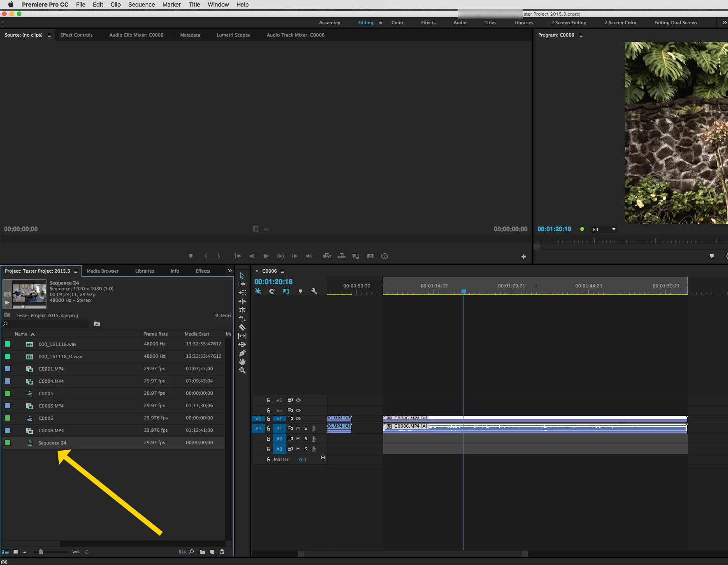Open the Project panel hamburger menu

[x=76, y=271]
